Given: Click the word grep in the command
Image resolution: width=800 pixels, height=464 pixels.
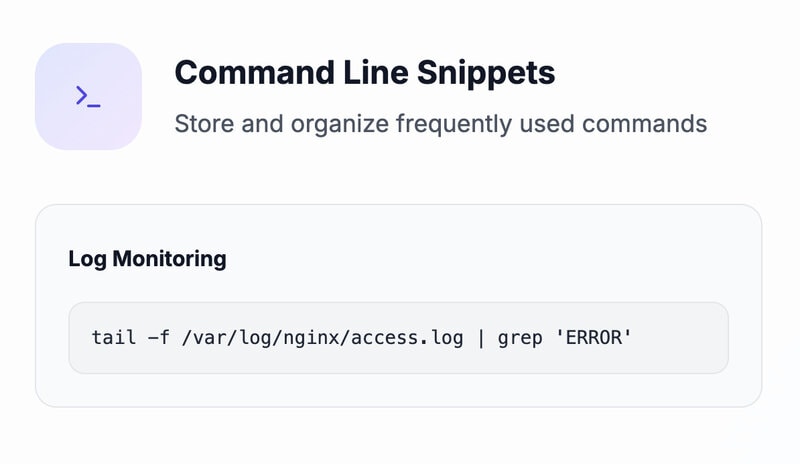Looking at the screenshot, I should pyautogui.click(x=520, y=338).
